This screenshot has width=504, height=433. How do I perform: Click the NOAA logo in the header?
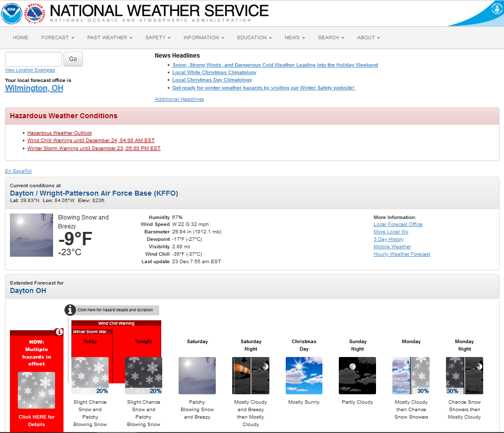click(11, 13)
